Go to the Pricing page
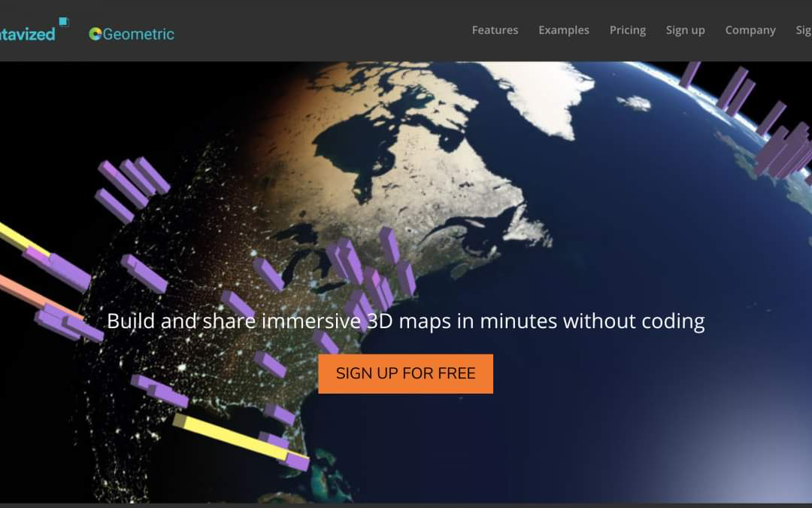 pos(627,30)
